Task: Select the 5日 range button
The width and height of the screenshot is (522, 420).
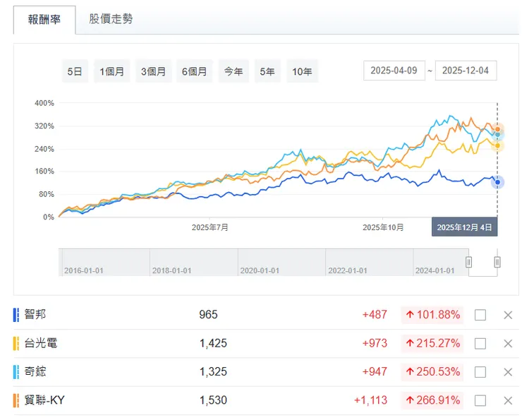Action: click(75, 71)
